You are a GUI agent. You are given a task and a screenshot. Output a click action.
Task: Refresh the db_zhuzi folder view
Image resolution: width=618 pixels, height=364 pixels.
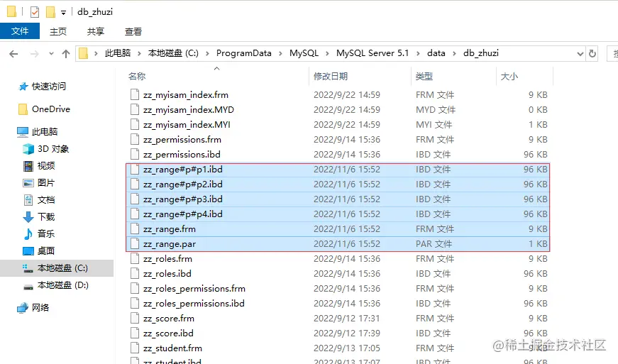(592, 53)
